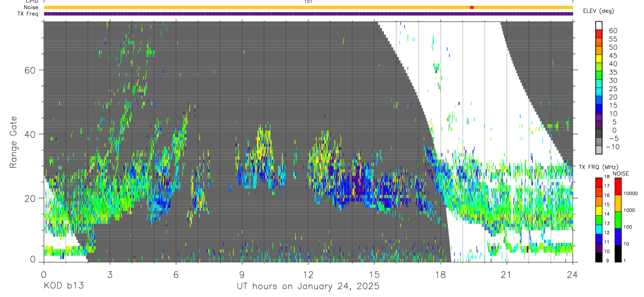Click the '40' tick on Range Gate axis

(x=29, y=134)
